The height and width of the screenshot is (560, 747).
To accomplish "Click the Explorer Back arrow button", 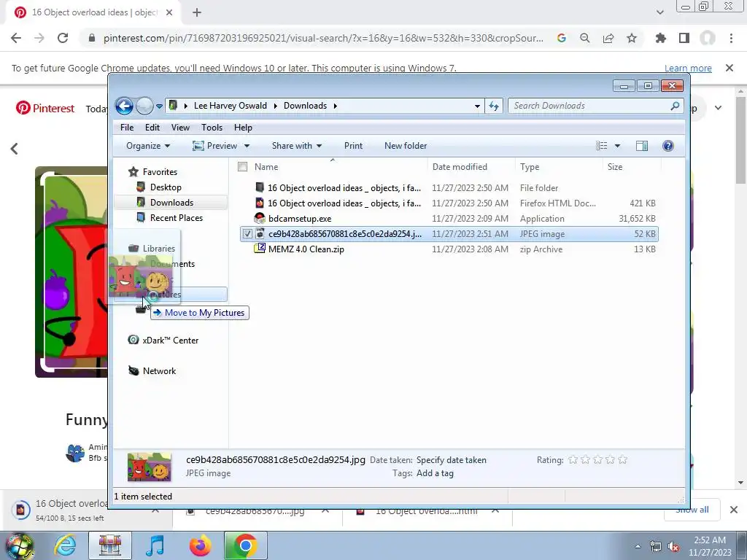I will [124, 106].
